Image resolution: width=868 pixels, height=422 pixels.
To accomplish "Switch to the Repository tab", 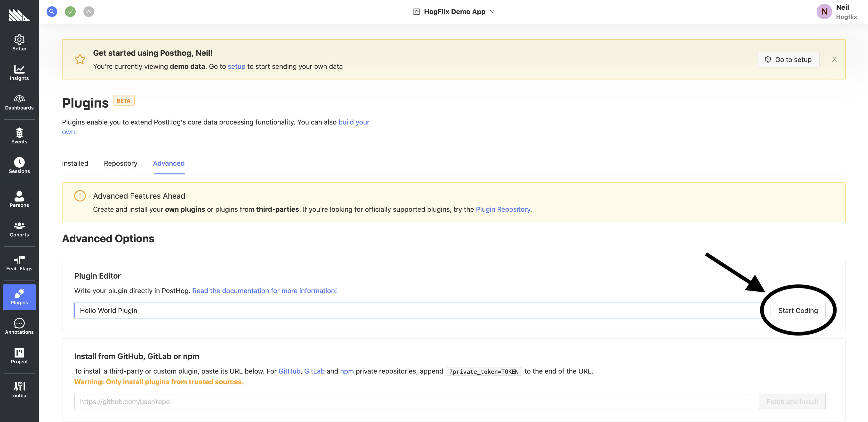I will [120, 163].
